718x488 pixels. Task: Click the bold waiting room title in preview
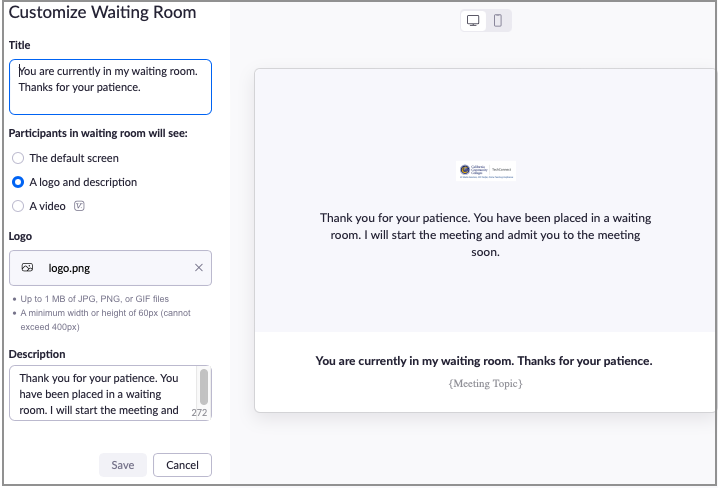point(484,361)
